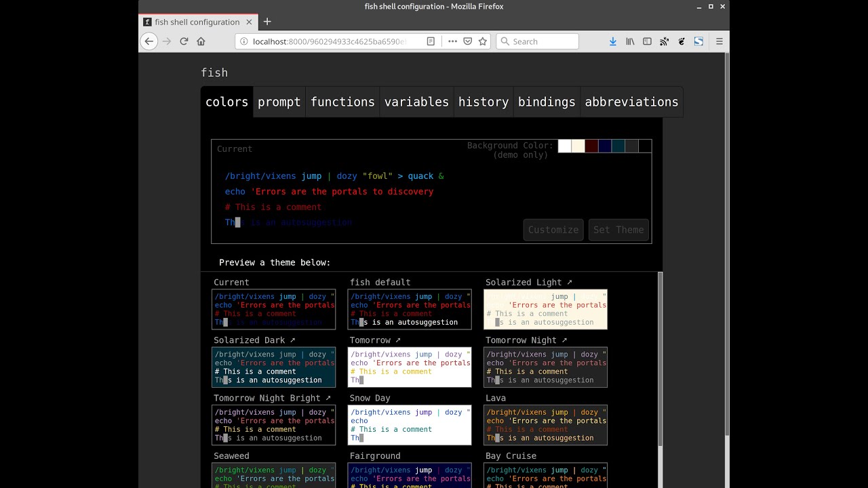The image size is (868, 488).
Task: Show the Firefox sidebars
Action: pyautogui.click(x=647, y=41)
